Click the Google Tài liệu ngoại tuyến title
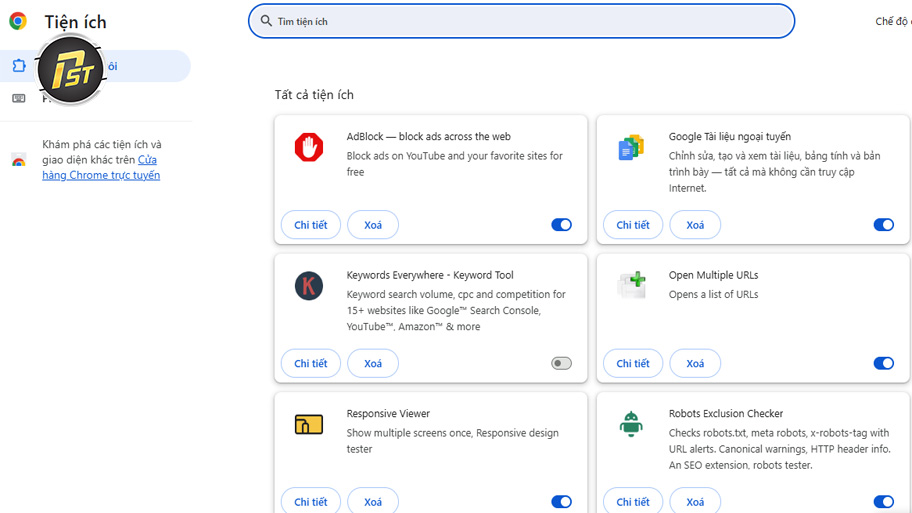 click(729, 136)
